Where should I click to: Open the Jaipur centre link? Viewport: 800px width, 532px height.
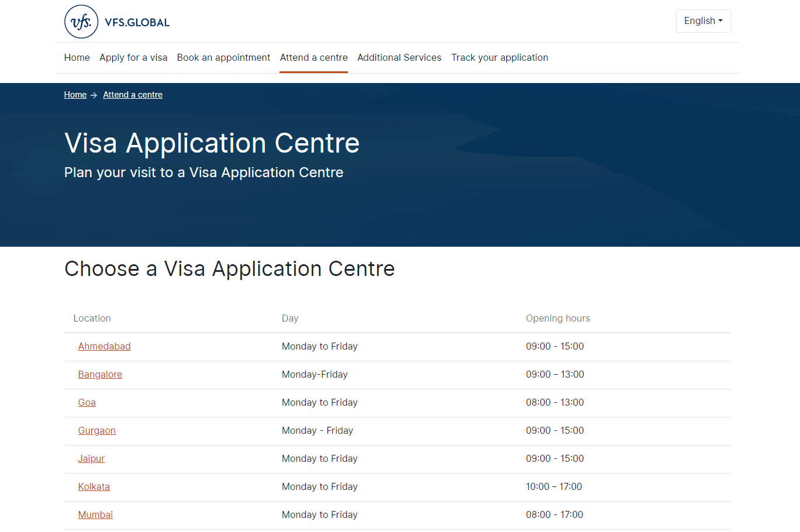tap(92, 458)
